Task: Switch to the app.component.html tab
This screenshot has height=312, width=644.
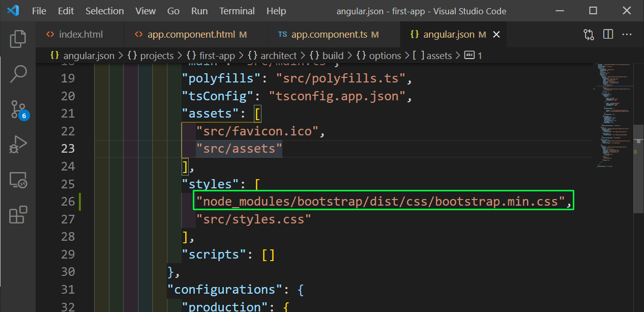Action: pos(196,35)
